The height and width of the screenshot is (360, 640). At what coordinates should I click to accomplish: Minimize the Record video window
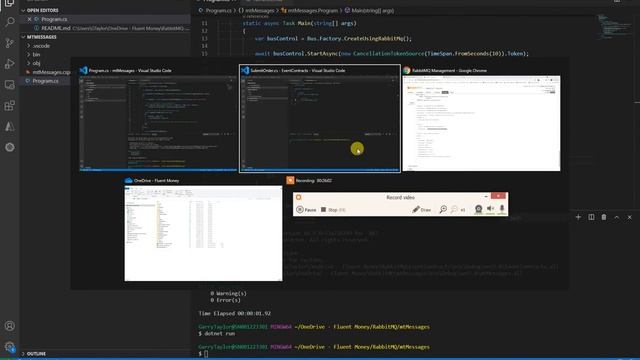[486, 197]
